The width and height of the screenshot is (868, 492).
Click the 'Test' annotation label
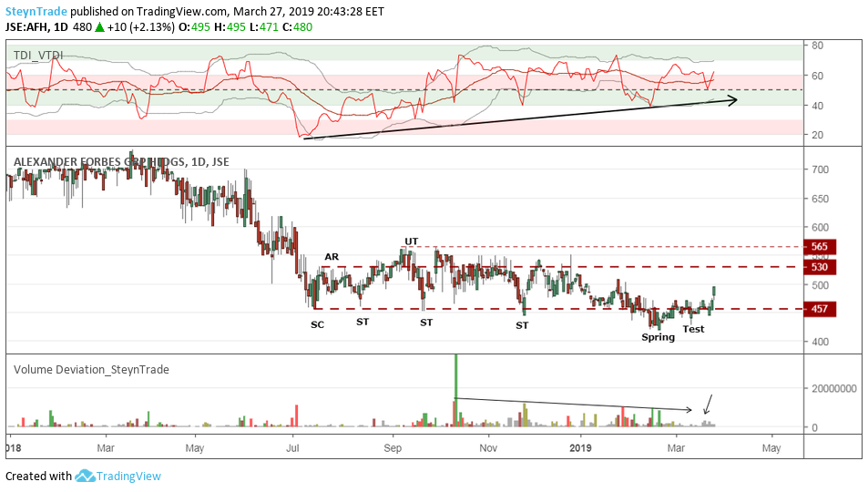click(693, 329)
